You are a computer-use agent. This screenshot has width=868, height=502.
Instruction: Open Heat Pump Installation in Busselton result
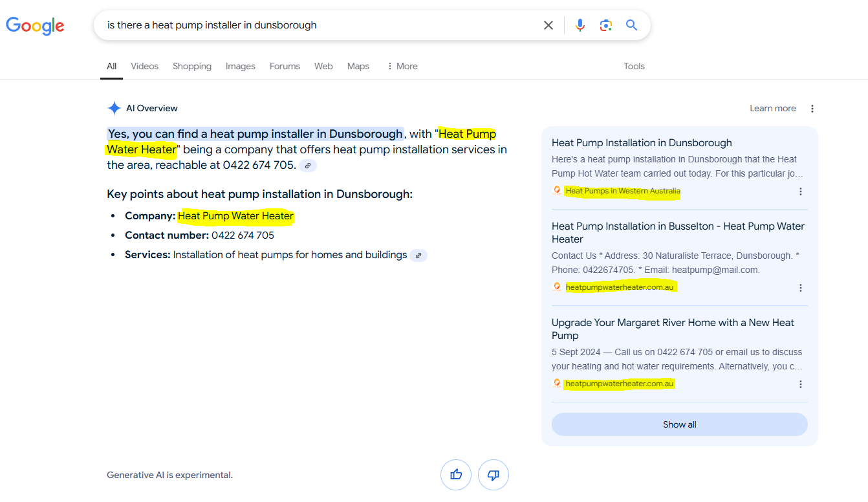click(x=678, y=232)
